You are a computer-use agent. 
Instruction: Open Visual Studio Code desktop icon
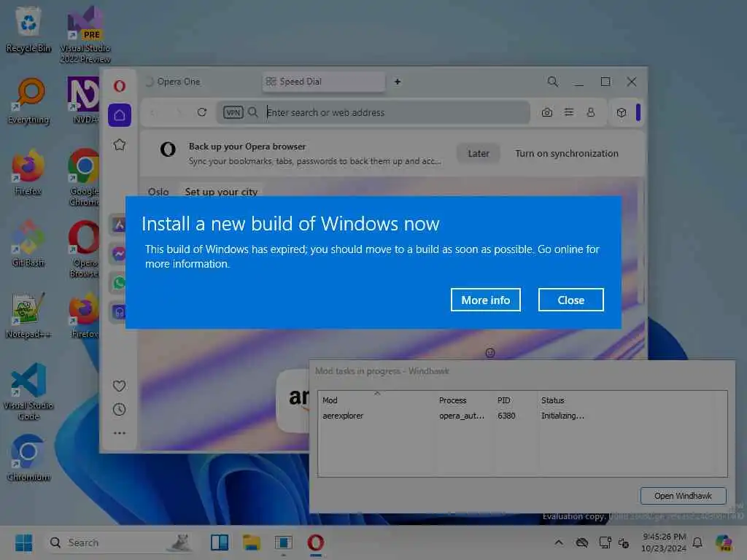(x=28, y=392)
